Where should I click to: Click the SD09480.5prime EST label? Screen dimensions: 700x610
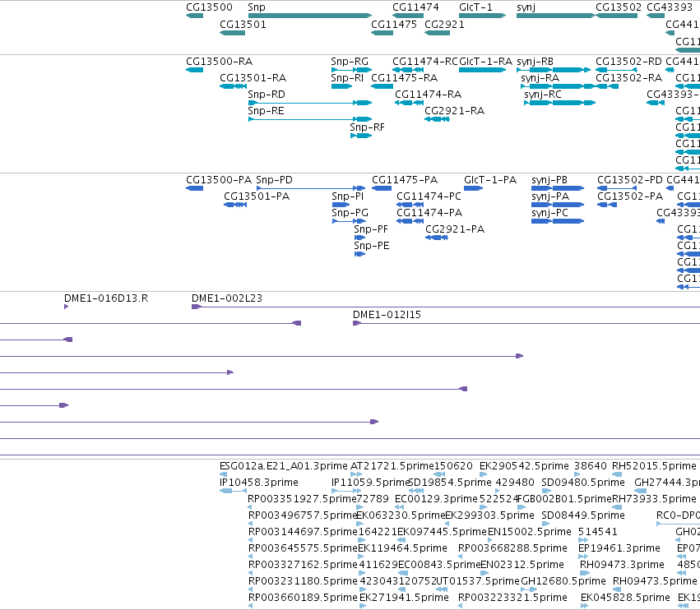point(583,483)
